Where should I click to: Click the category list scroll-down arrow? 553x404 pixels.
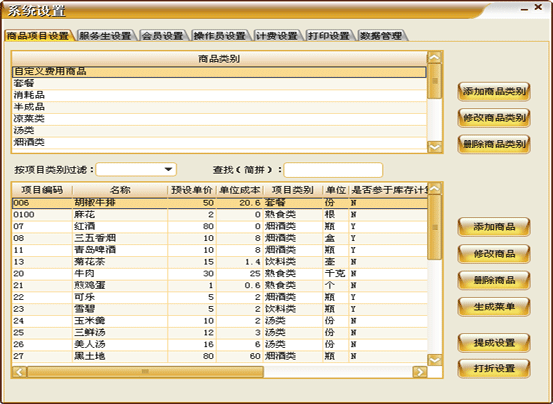tap(434, 147)
